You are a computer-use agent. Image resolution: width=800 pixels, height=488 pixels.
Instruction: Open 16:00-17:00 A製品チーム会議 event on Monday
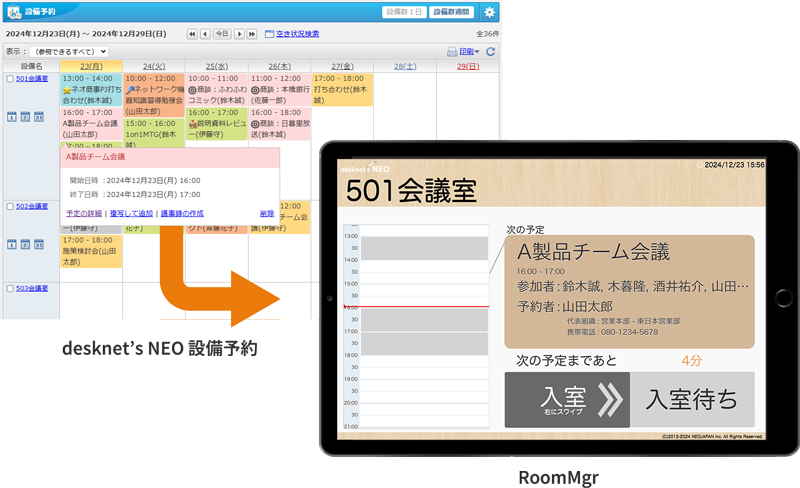pyautogui.click(x=91, y=123)
